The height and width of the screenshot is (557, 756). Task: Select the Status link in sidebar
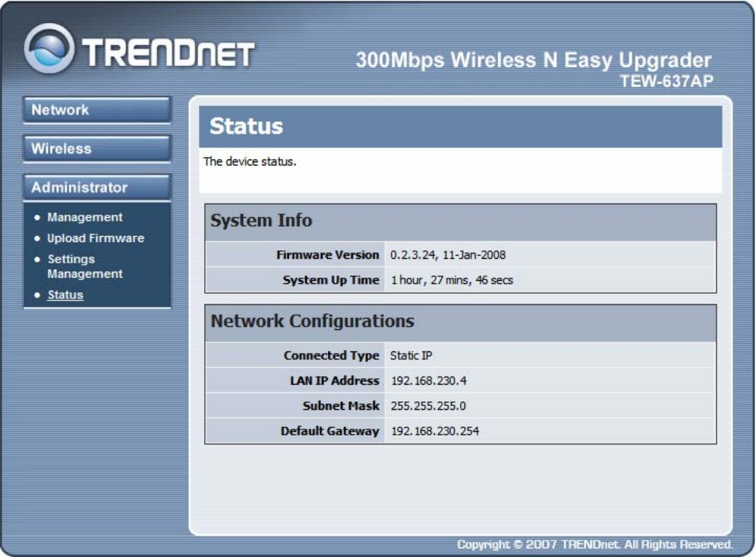click(x=65, y=295)
